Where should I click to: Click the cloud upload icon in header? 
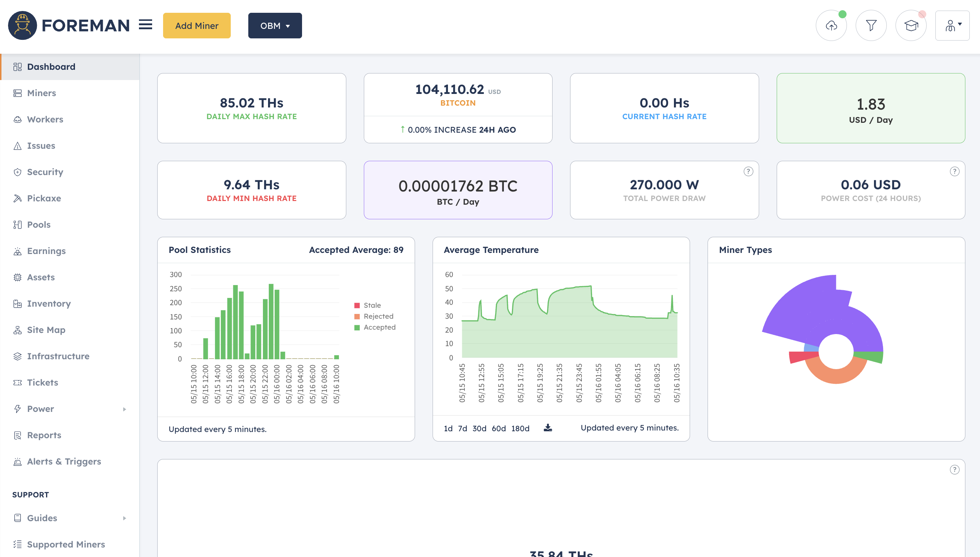(831, 26)
